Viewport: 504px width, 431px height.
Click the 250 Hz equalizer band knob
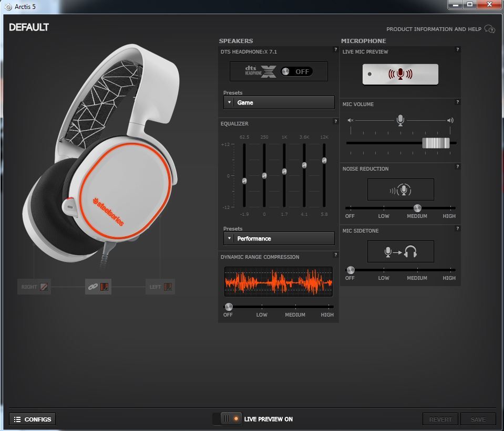pos(264,176)
